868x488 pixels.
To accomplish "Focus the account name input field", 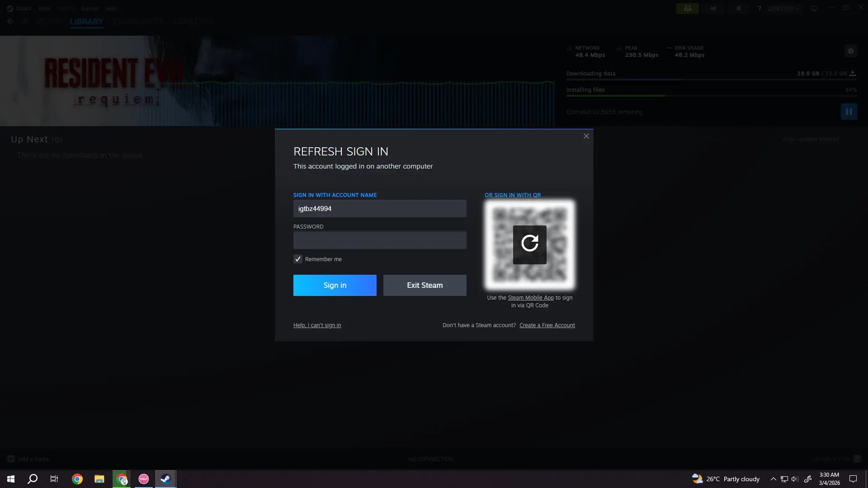I will (380, 209).
